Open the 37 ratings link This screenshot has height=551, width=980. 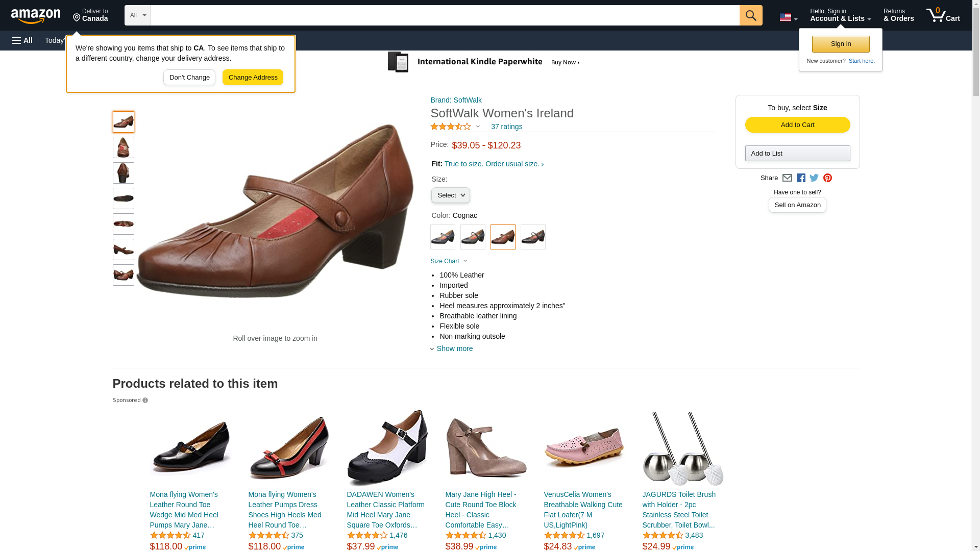pyautogui.click(x=506, y=127)
